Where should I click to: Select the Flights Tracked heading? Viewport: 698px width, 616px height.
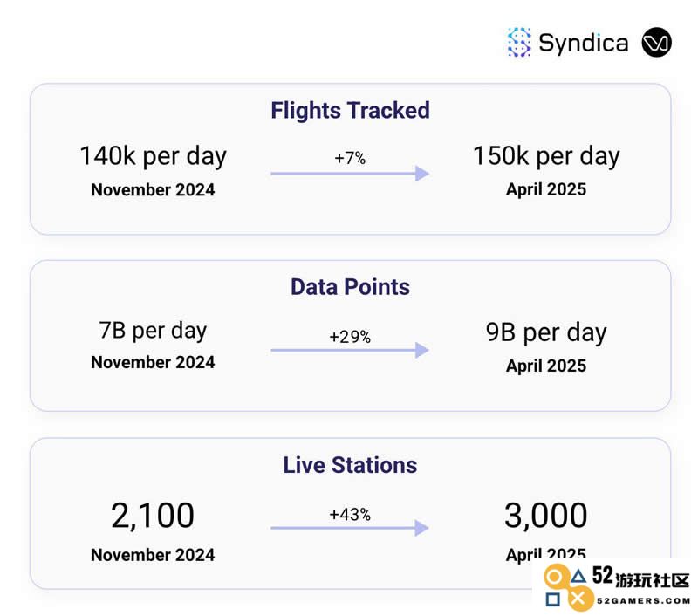[x=351, y=111]
